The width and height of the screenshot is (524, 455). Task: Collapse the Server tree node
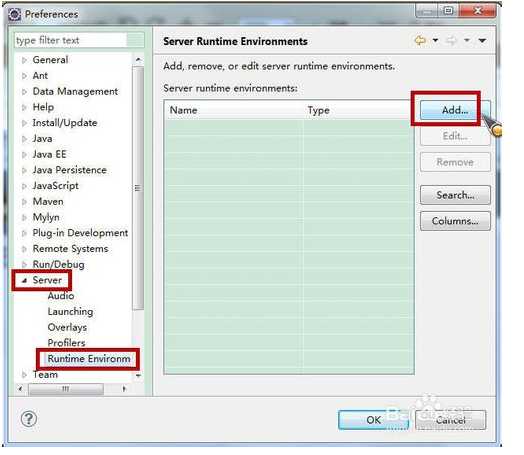tap(24, 281)
